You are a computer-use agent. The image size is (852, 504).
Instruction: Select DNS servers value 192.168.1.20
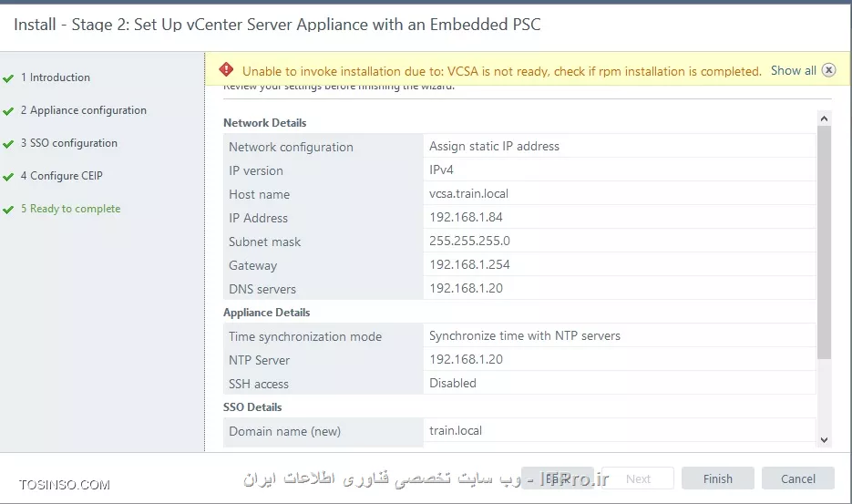(467, 288)
